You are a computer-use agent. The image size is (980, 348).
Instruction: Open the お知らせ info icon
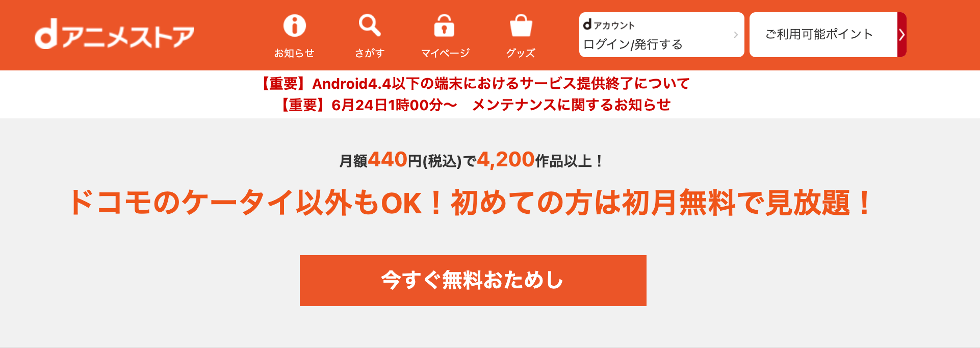coord(294,25)
